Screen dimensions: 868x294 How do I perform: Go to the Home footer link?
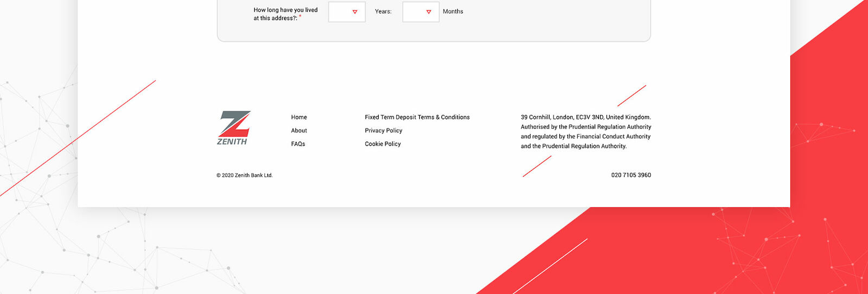pyautogui.click(x=299, y=117)
